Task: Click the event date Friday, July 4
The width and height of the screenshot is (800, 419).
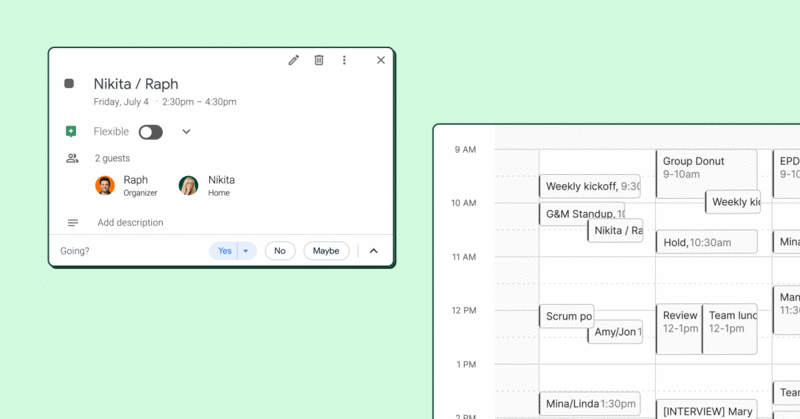Action: point(121,102)
